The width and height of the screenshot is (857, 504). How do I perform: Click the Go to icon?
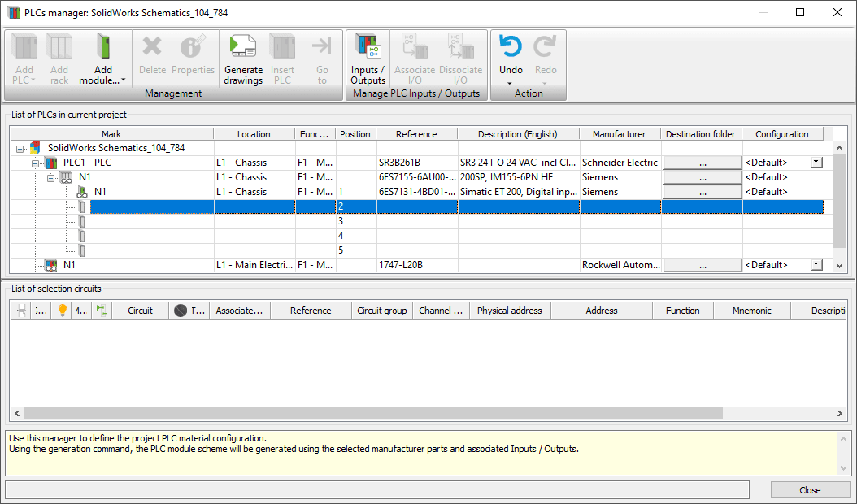(322, 46)
